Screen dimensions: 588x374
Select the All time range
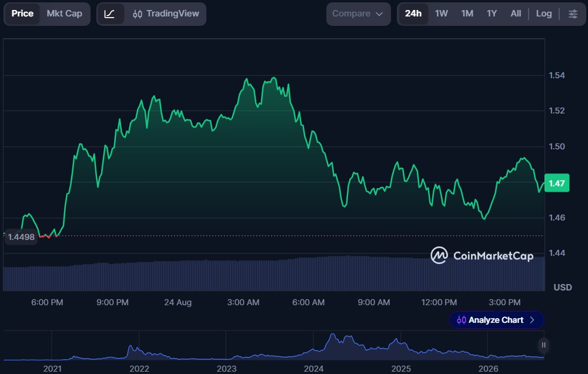tap(516, 14)
